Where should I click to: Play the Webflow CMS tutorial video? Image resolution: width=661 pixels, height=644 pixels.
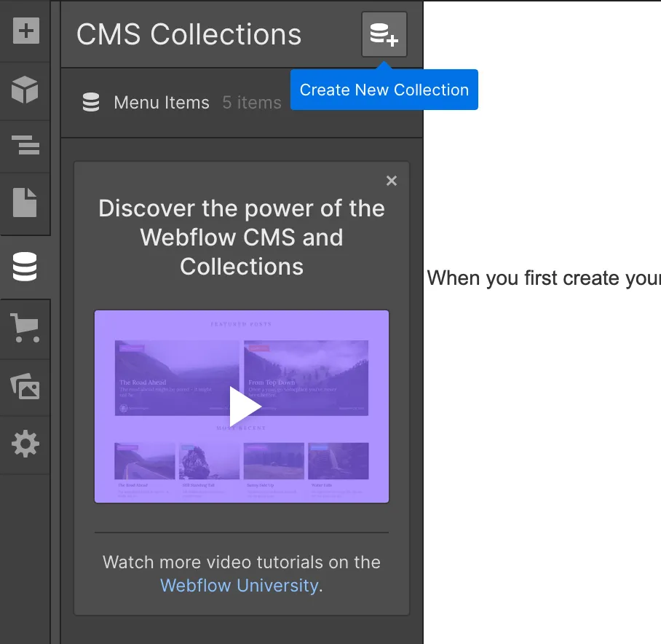245,407
